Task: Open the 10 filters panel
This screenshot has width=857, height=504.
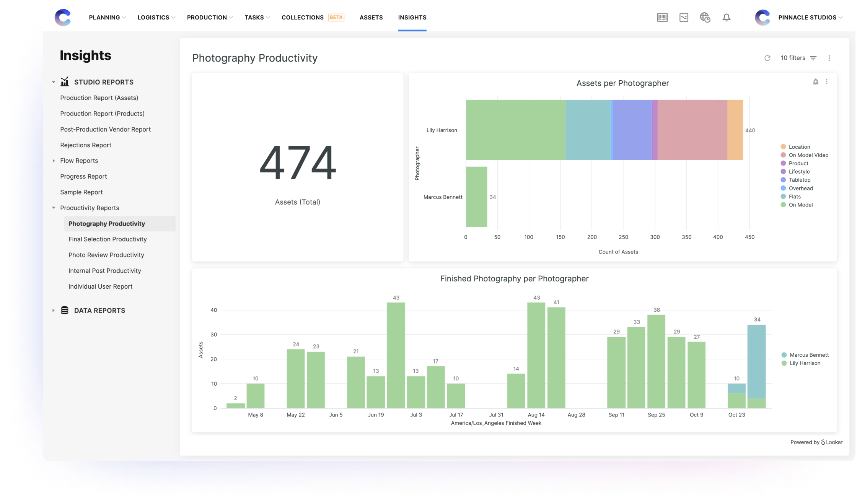Action: [x=793, y=58]
